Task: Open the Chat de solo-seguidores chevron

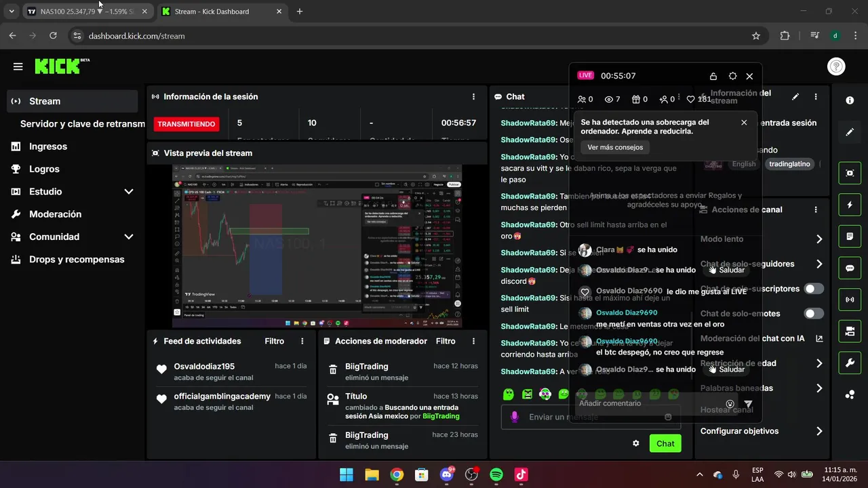Action: 819,264
